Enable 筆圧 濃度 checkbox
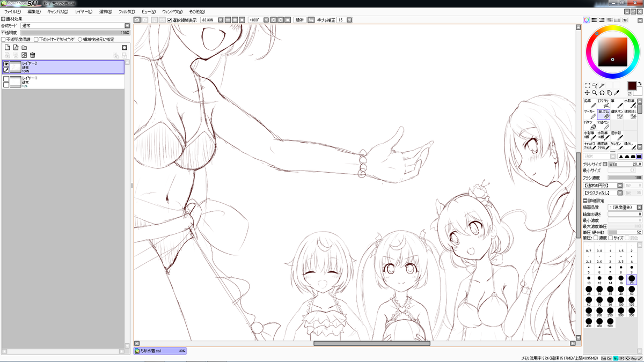644x362 pixels. 596,238
